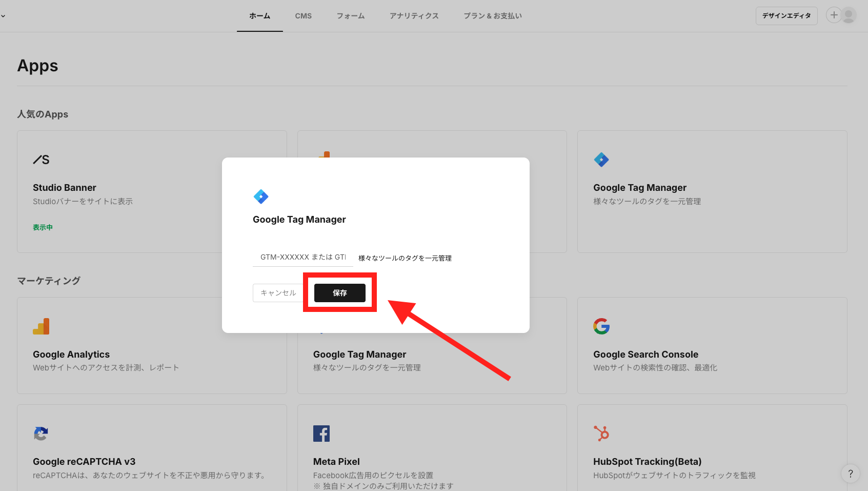Click the 保存 button to save
This screenshot has width=868, height=491.
pos(339,292)
